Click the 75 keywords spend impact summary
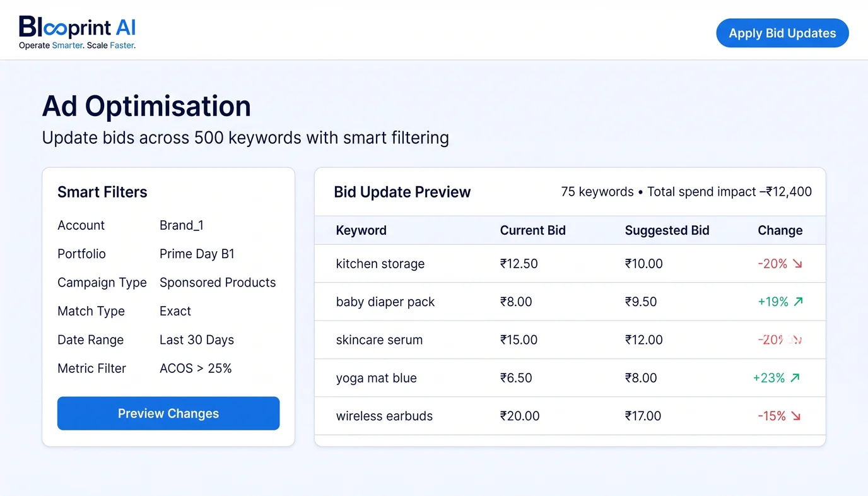868x496 pixels. pos(686,192)
